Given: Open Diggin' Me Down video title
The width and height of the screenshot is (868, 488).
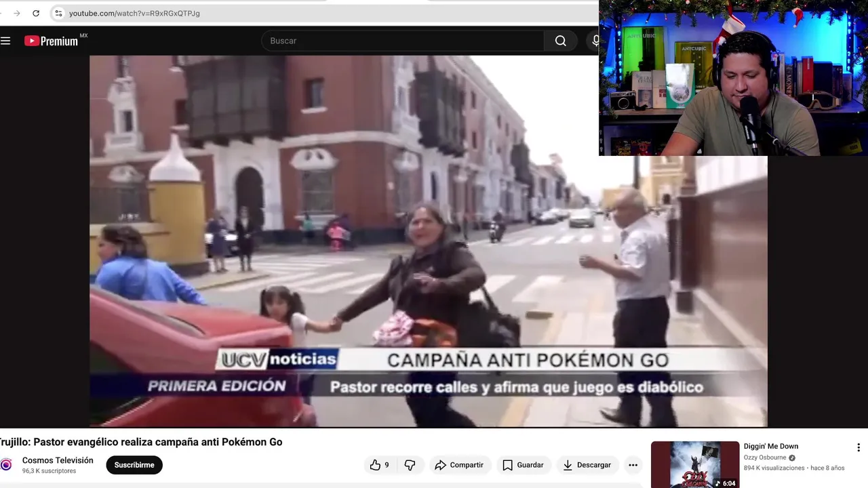Looking at the screenshot, I should [771, 446].
